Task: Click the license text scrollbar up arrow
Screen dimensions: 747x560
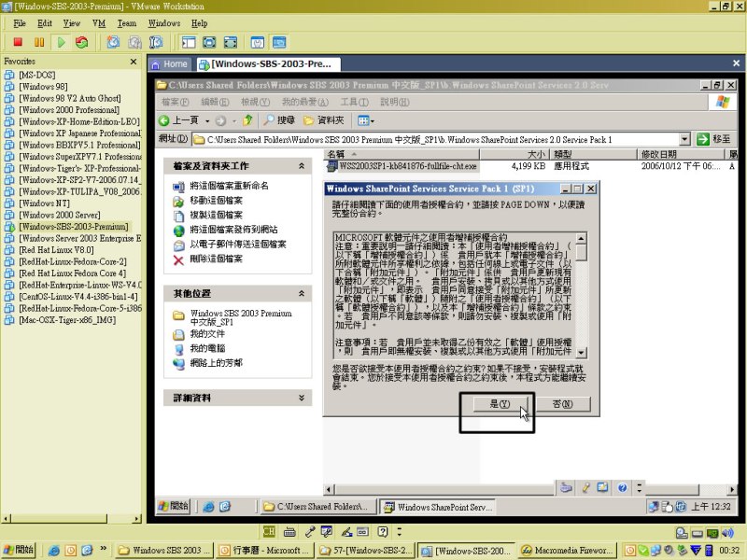Action: coord(581,238)
